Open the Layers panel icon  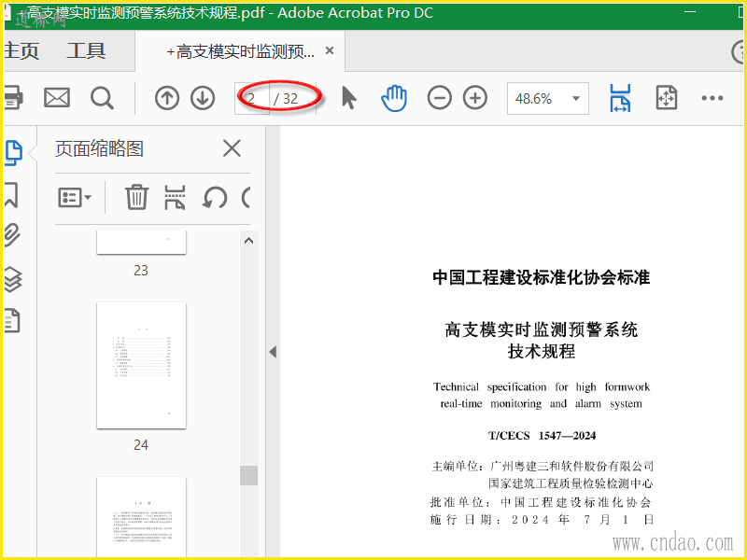click(x=13, y=279)
